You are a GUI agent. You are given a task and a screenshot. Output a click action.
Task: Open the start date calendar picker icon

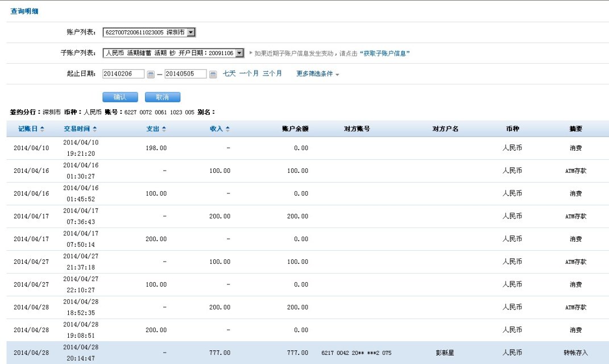151,74
